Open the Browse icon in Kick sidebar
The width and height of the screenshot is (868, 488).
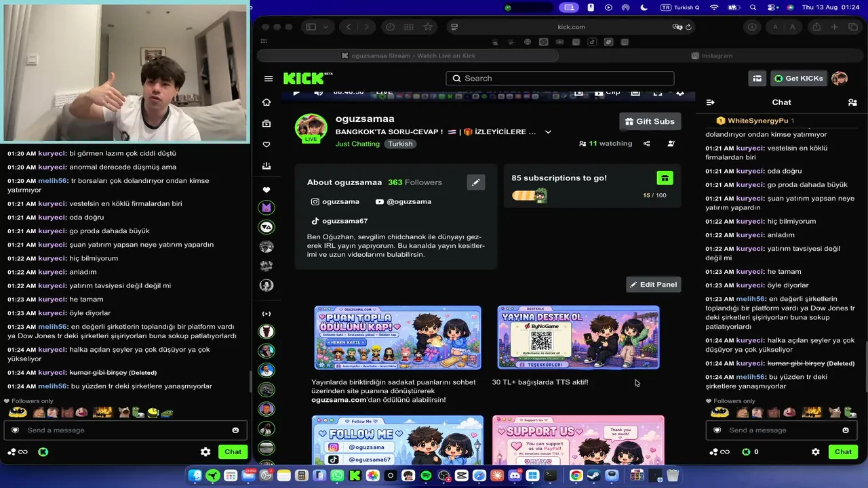(267, 123)
